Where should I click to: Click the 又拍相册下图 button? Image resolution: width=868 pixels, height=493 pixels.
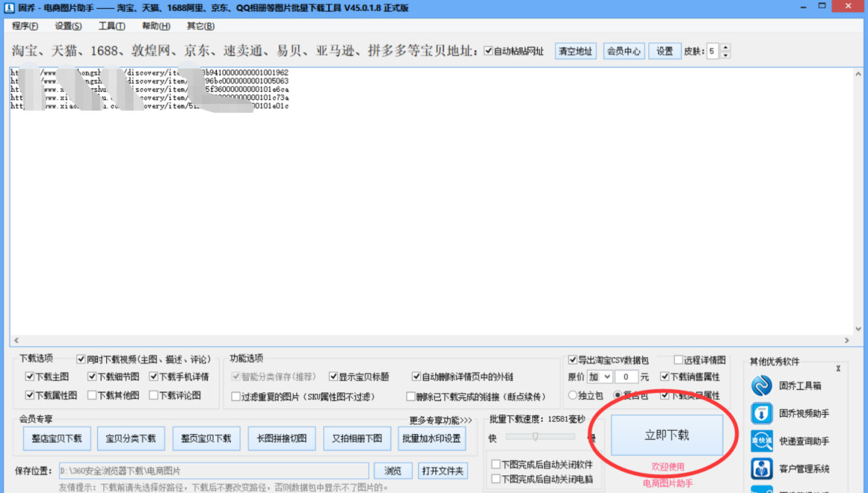(x=357, y=439)
